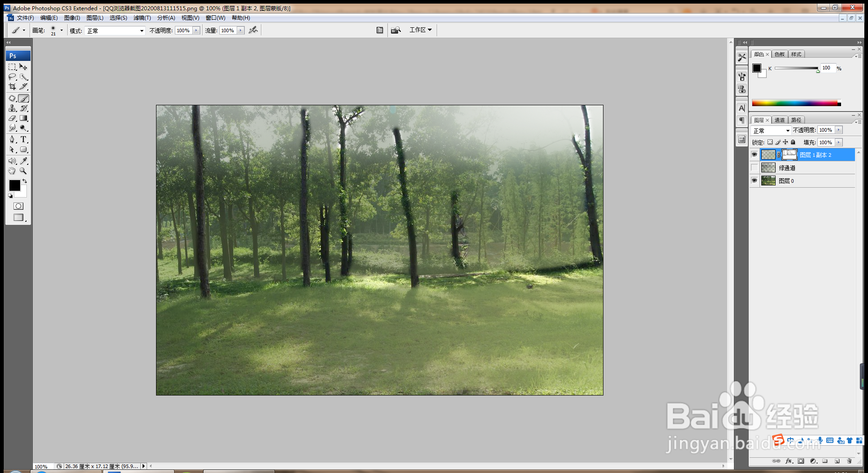This screenshot has width=868, height=473.
Task: Select the Hand tool
Action: (x=12, y=171)
